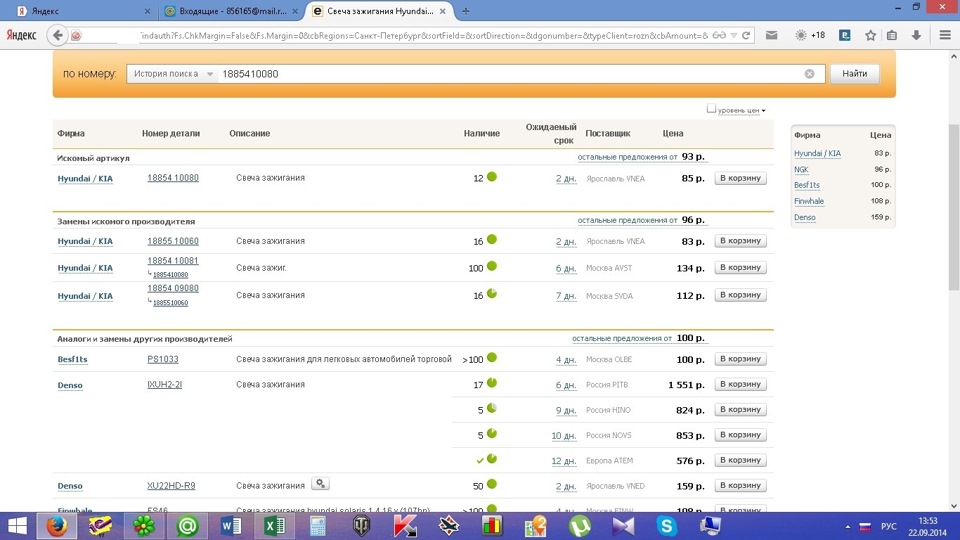
Task: Open the address bar history dropdown arrow
Action: [x=733, y=36]
